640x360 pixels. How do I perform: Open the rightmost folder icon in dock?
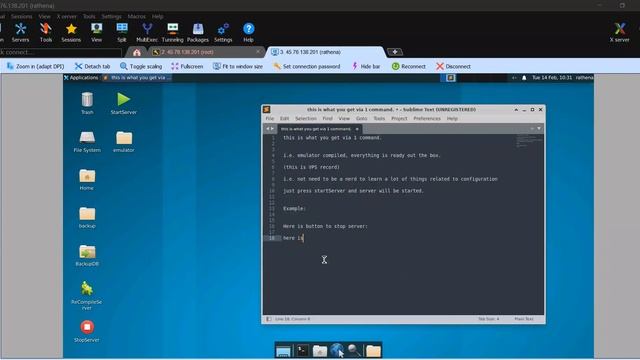click(x=373, y=351)
